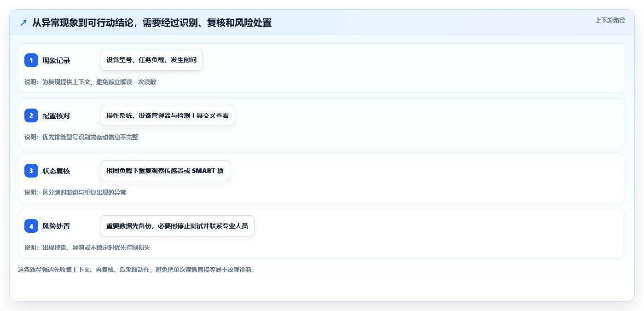
Task: Click the 状态复核 step title
Action: pos(56,171)
